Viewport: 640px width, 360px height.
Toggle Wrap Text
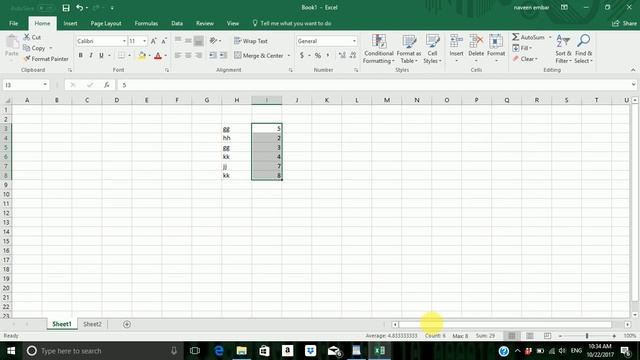(251, 41)
